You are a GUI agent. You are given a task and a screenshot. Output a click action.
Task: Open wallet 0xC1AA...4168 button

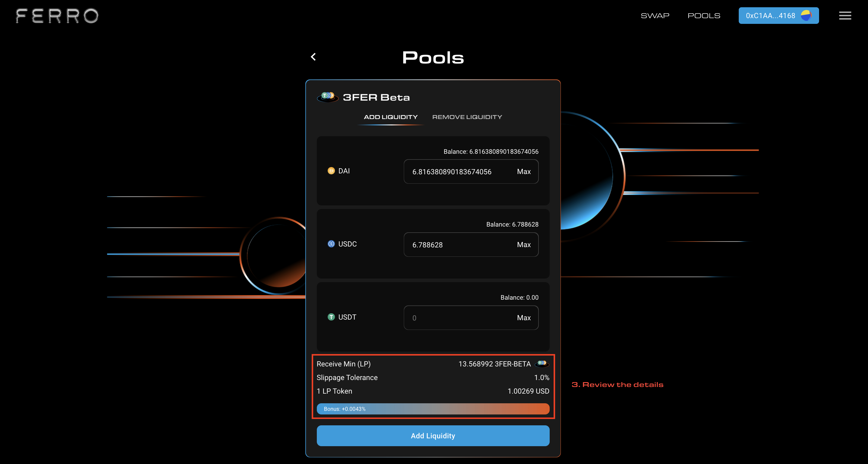(x=778, y=15)
